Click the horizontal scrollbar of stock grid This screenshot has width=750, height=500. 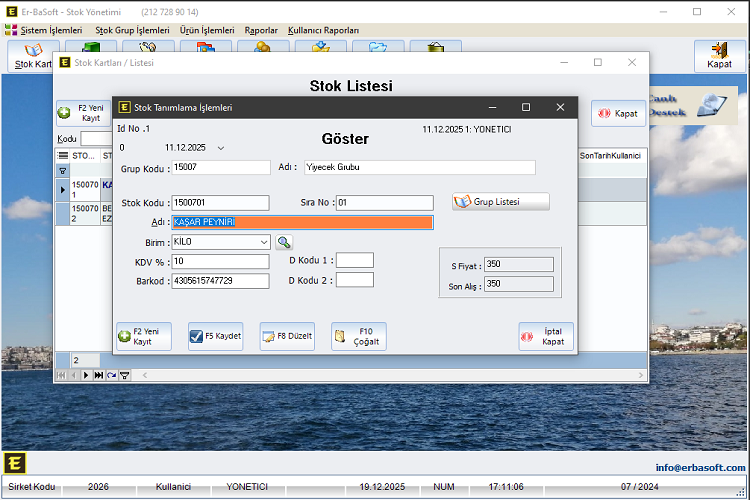tap(380, 375)
